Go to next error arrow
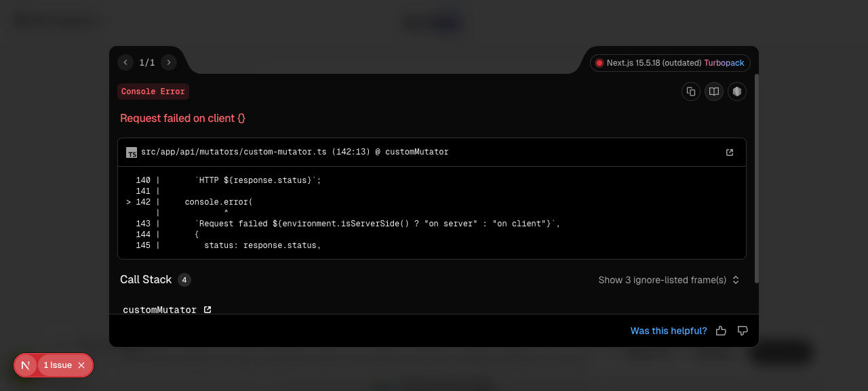This screenshot has height=391, width=868. pyautogui.click(x=169, y=62)
